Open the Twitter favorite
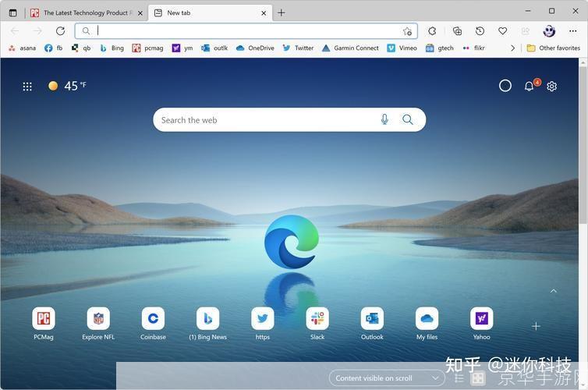The width and height of the screenshot is (588, 390). (x=298, y=48)
